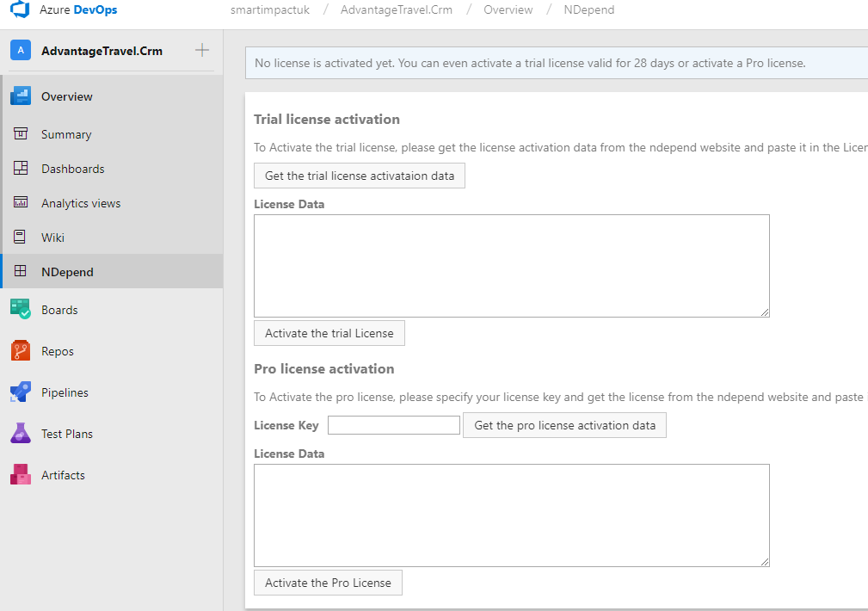
Task: Click inside the License Key field
Action: 393,424
